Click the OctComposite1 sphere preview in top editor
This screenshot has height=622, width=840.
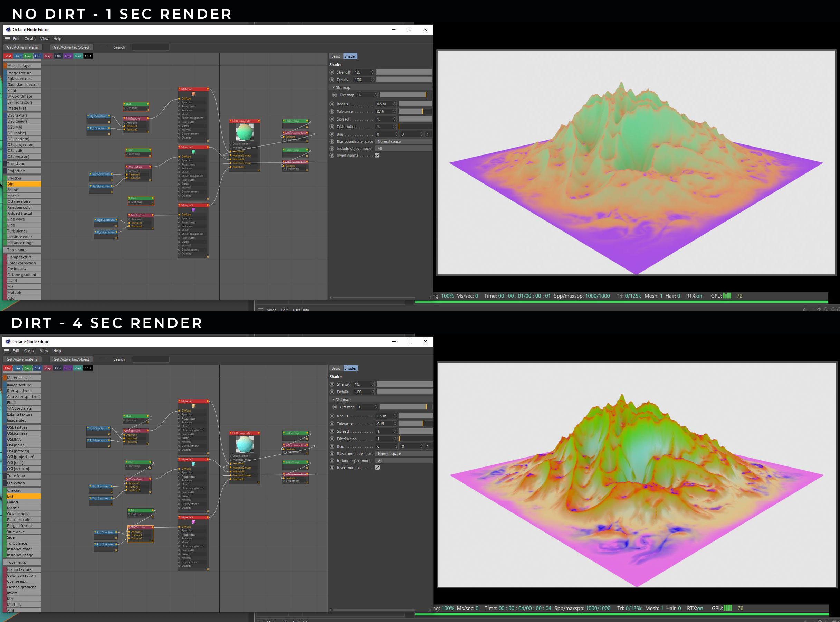pyautogui.click(x=245, y=132)
